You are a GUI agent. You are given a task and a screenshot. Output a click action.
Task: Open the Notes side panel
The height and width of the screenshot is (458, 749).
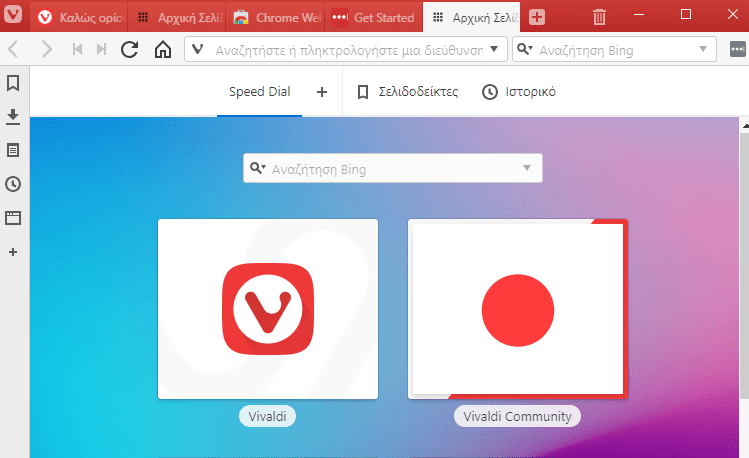[13, 150]
